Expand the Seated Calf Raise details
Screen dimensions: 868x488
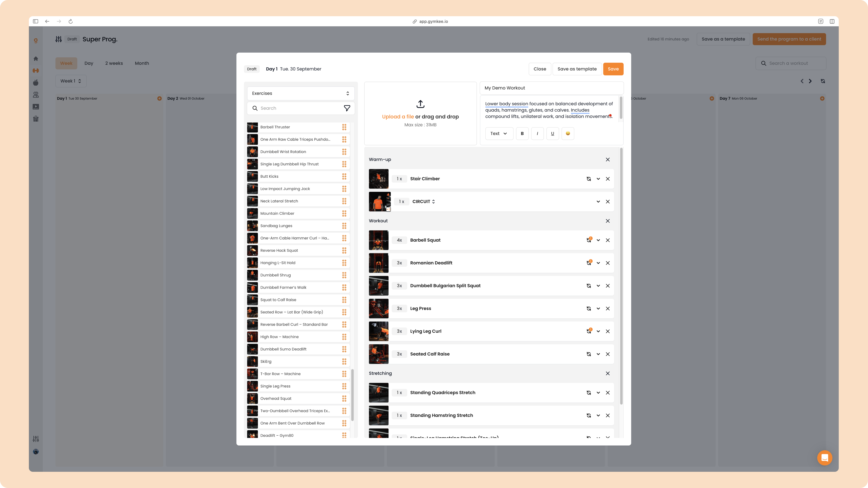pos(598,354)
